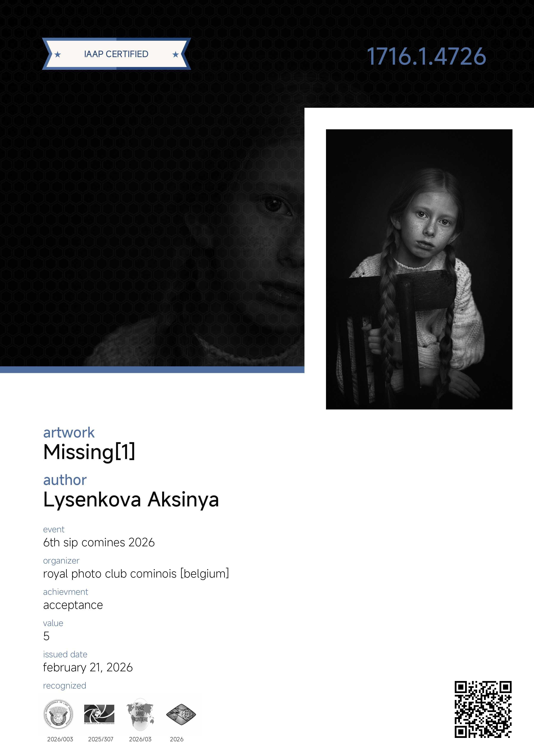Screen dimensions: 534x756
Task: Click the 2026/003 patronage number
Action: click(60, 739)
